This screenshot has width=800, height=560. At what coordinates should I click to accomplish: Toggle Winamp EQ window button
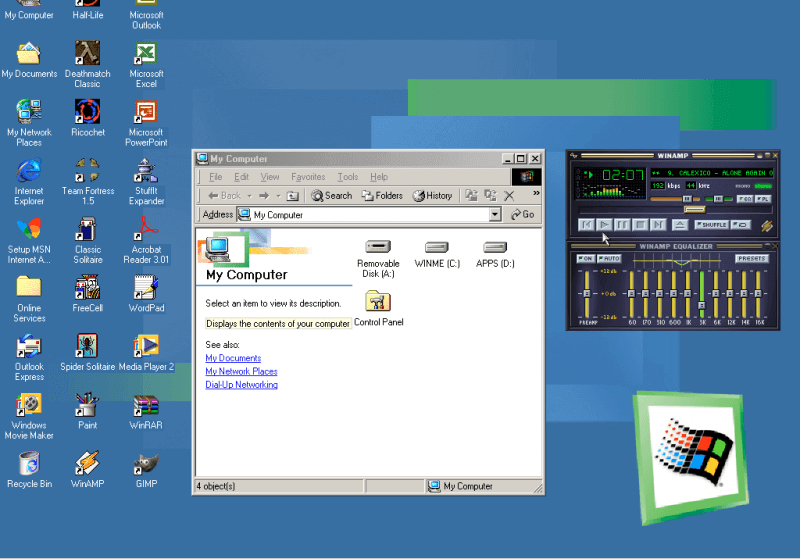[744, 199]
